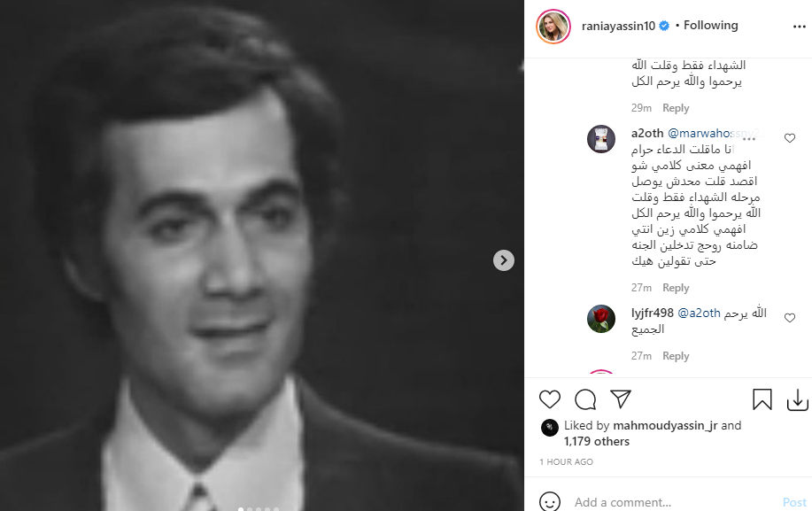Open raniayassin10 profile picture

coord(553,26)
